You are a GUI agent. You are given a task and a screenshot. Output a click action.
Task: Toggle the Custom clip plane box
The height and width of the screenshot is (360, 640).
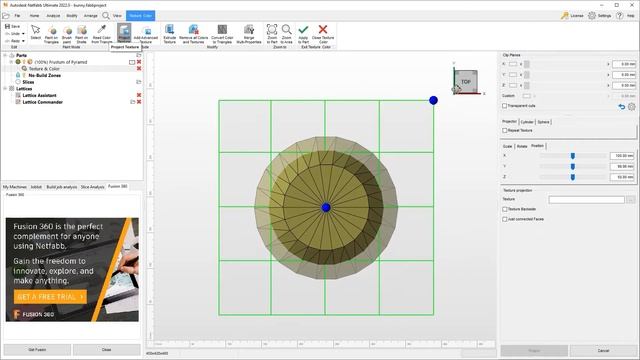coord(527,96)
